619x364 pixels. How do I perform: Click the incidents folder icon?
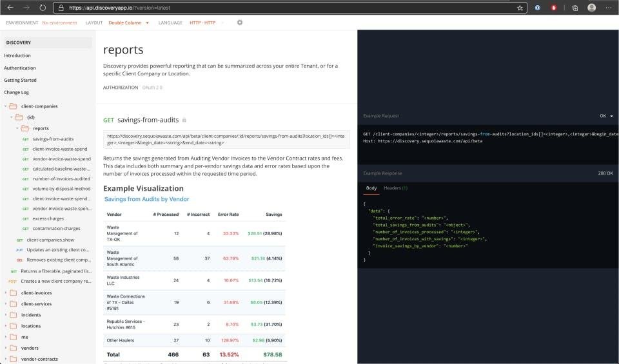click(x=13, y=314)
